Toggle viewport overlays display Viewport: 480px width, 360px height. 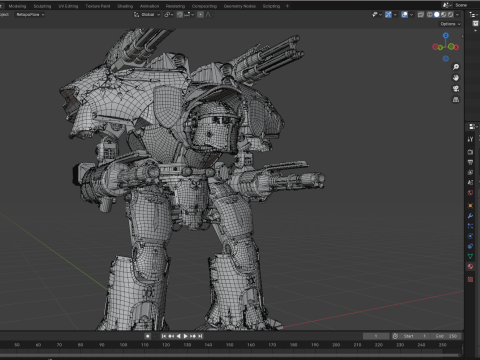(x=405, y=15)
